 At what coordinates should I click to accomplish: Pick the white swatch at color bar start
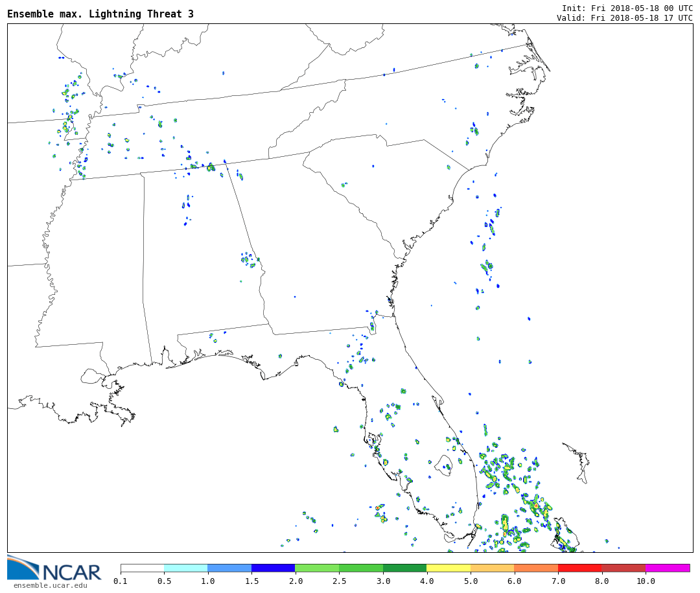(x=142, y=568)
